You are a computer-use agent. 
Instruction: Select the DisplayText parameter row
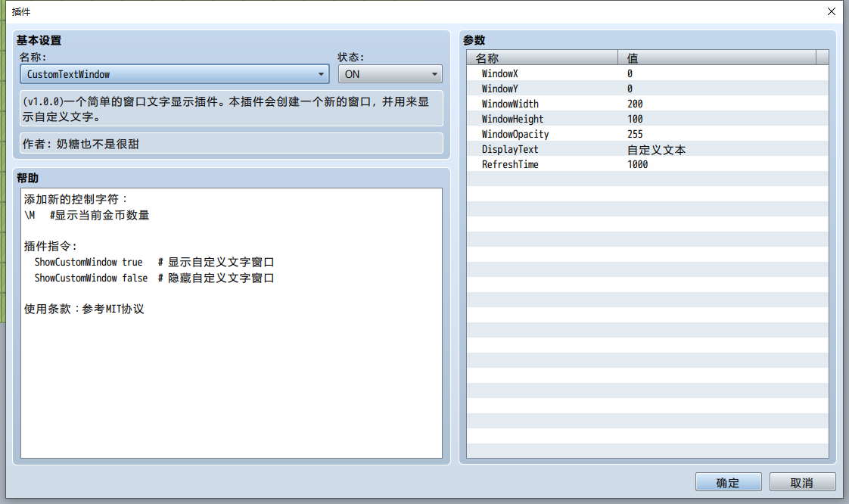pos(648,149)
